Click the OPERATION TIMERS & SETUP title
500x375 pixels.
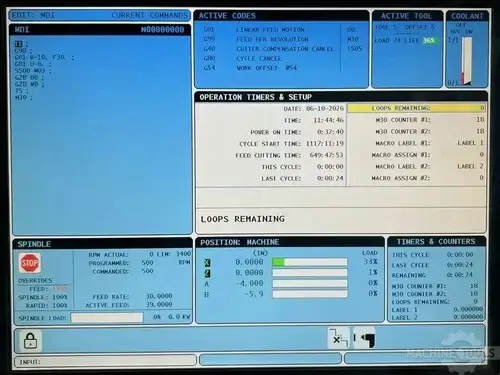[256, 97]
